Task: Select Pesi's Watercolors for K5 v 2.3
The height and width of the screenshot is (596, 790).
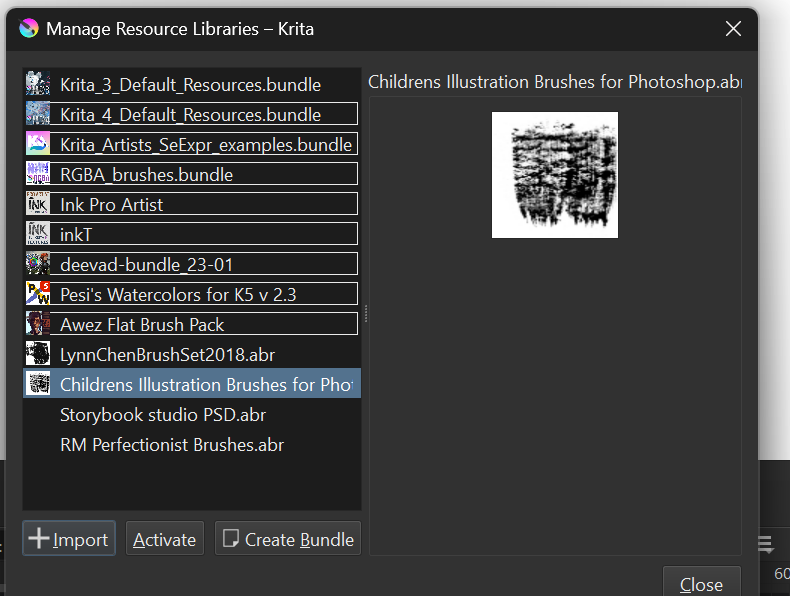Action: 192,294
